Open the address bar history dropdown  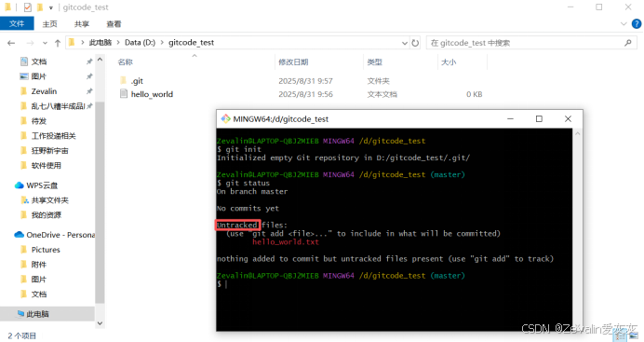404,43
